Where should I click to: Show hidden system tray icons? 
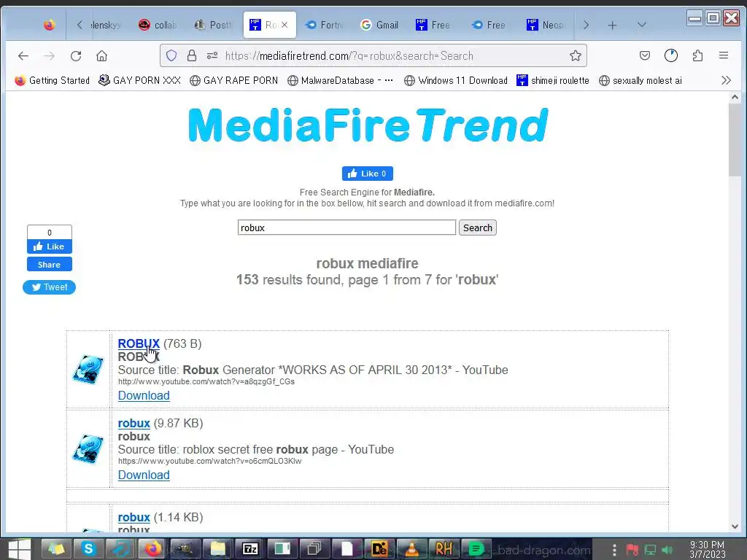[614, 550]
